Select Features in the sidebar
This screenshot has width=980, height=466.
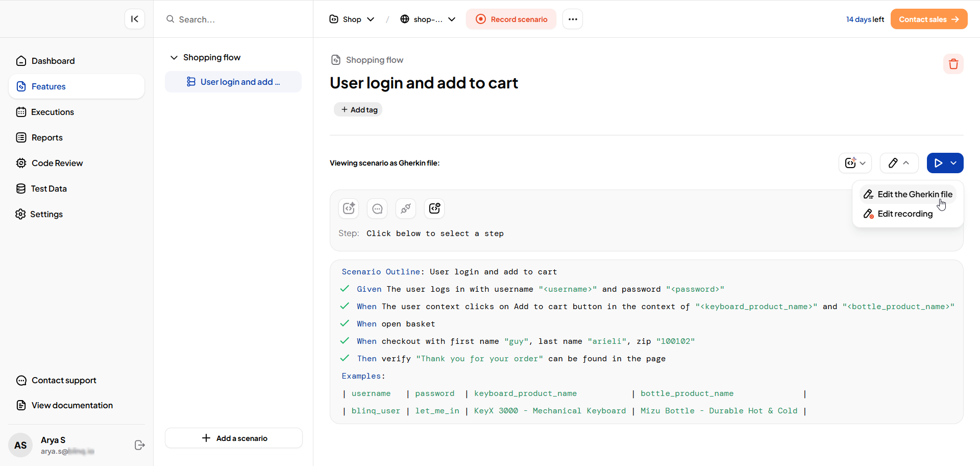click(x=77, y=86)
